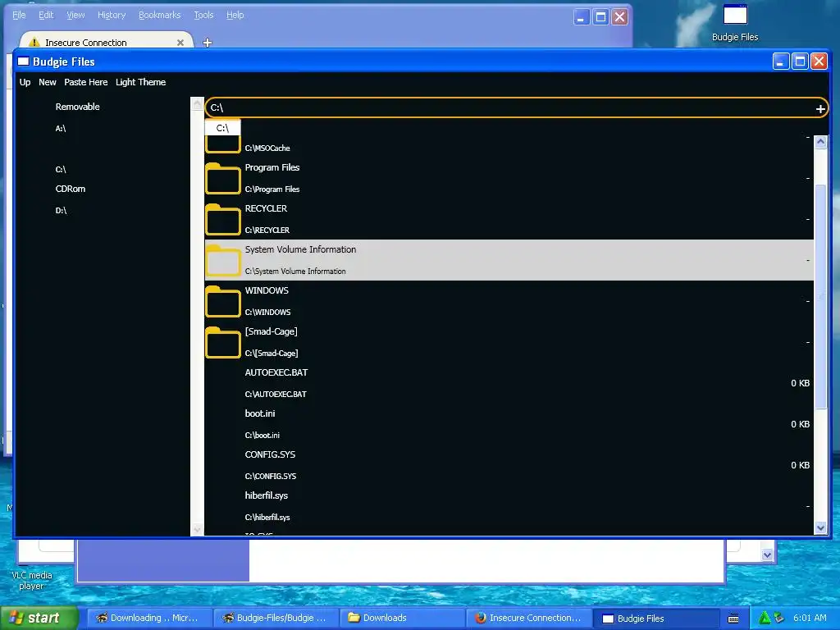Click the file list scrollbar thumb

(x=820, y=297)
